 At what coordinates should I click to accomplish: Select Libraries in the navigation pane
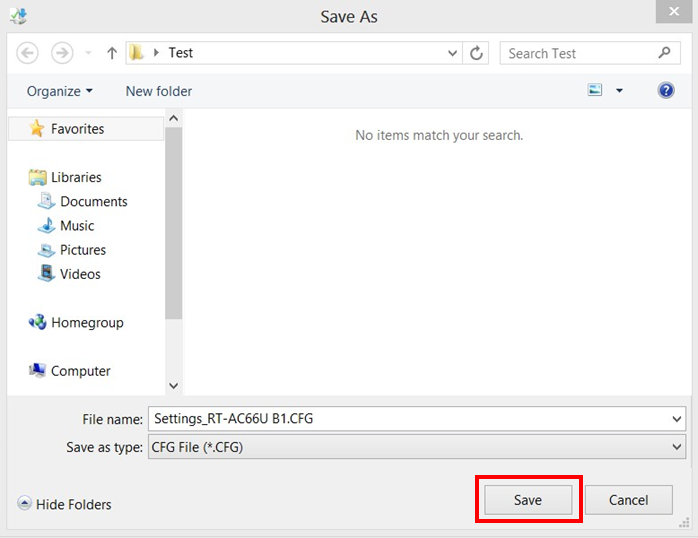pos(76,177)
